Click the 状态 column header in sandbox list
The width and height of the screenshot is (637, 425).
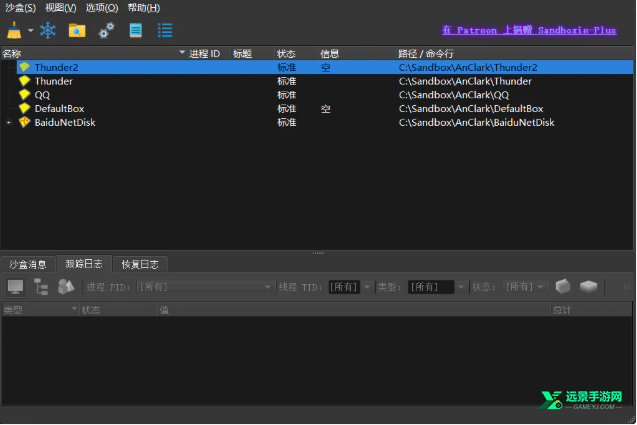pyautogui.click(x=296, y=54)
